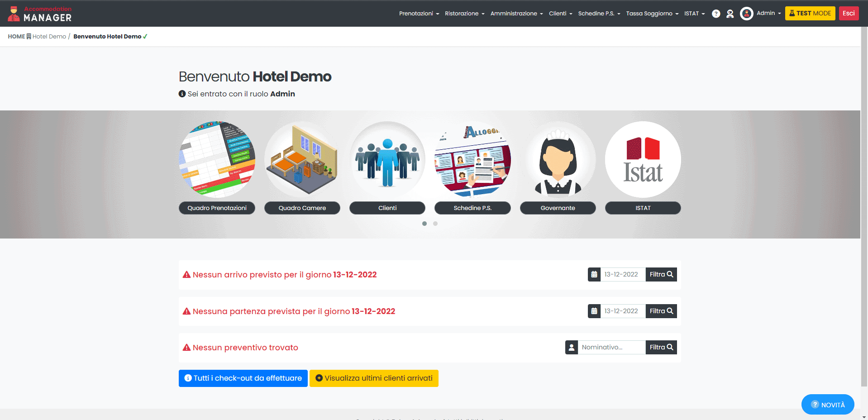868x420 pixels.
Task: Select the first carousel page dot
Action: click(x=424, y=224)
